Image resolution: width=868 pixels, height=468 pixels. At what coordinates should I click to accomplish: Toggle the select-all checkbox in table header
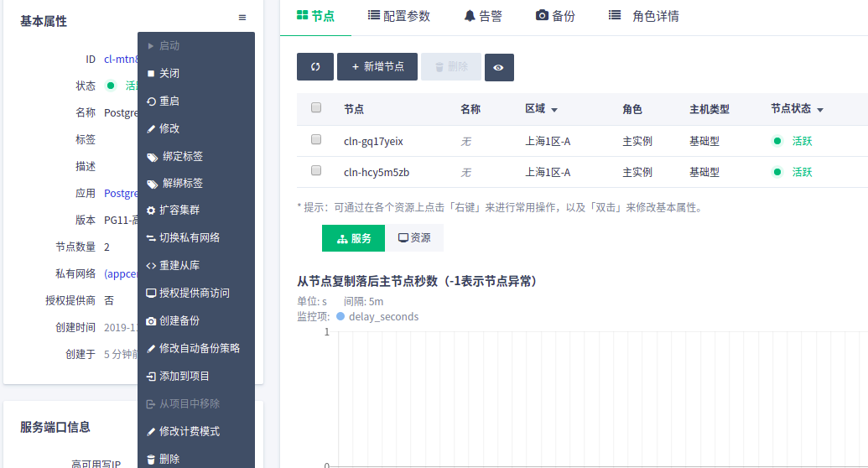click(316, 107)
